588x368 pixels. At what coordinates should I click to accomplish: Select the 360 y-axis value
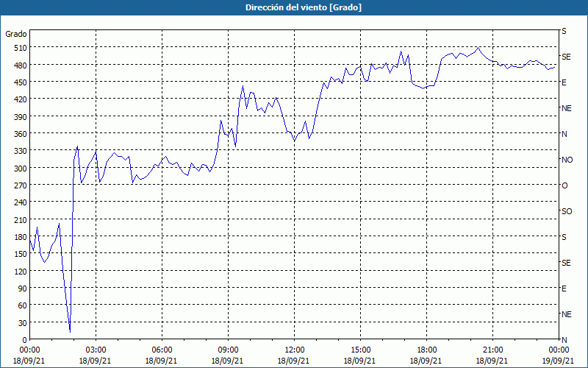tap(21, 134)
